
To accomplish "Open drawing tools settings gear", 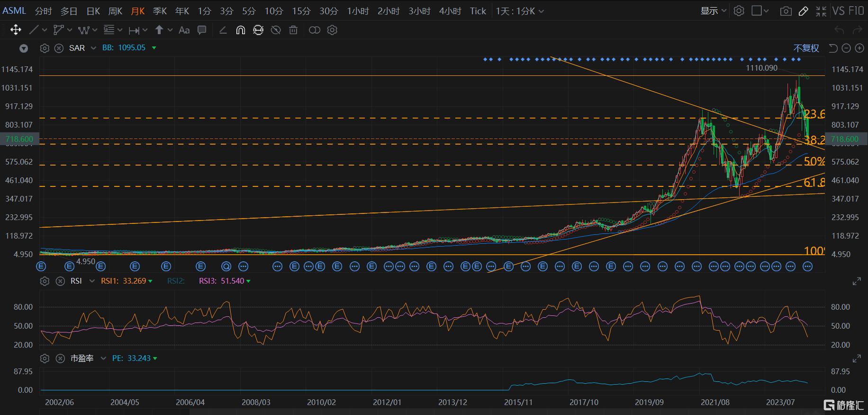I will pyautogui.click(x=333, y=30).
